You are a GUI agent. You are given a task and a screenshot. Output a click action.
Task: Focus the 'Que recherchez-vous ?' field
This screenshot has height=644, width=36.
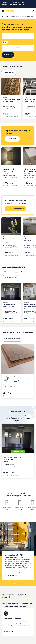pos(18,36)
